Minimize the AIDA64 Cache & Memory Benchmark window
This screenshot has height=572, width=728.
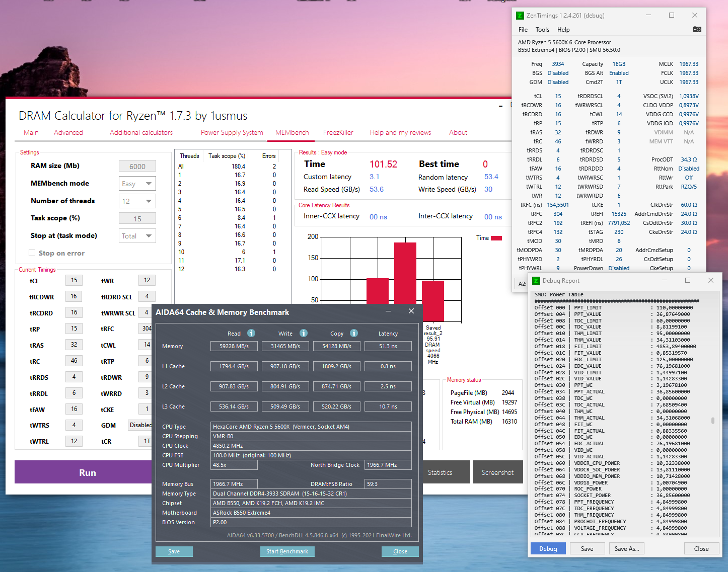pos(388,312)
